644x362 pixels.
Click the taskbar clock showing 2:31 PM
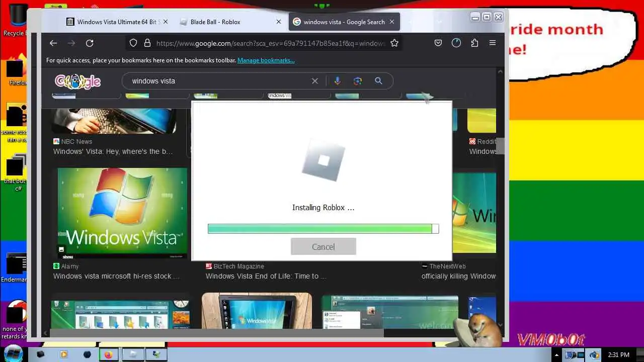tap(618, 355)
